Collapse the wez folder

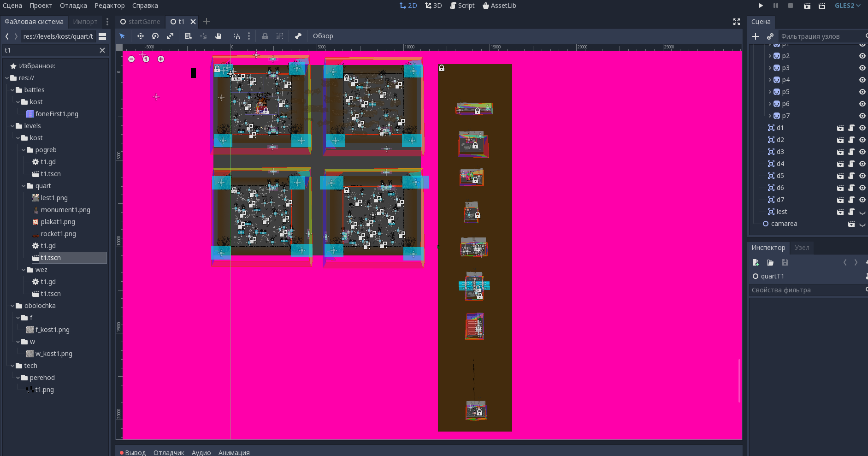click(x=24, y=270)
